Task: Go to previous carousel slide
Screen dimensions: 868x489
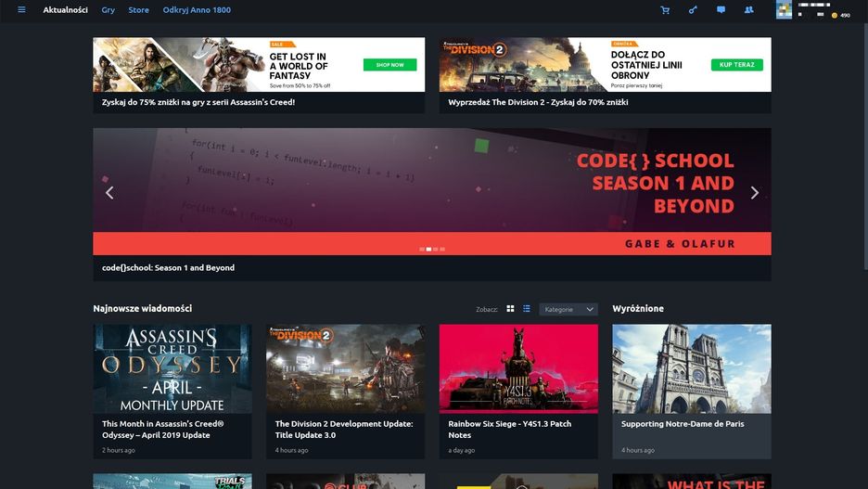Action: tap(109, 193)
